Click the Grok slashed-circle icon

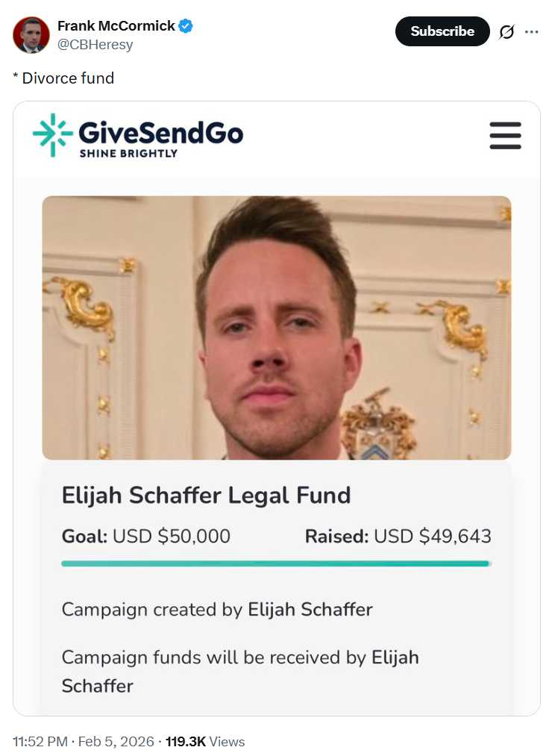point(506,32)
